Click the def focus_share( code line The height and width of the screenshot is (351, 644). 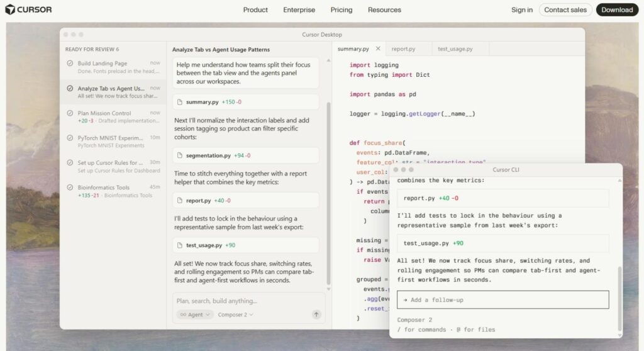click(377, 143)
